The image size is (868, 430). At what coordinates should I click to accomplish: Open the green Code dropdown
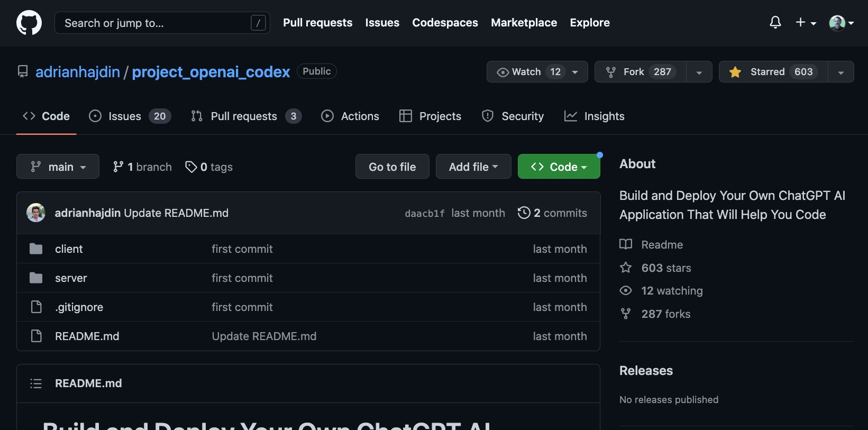coord(559,167)
